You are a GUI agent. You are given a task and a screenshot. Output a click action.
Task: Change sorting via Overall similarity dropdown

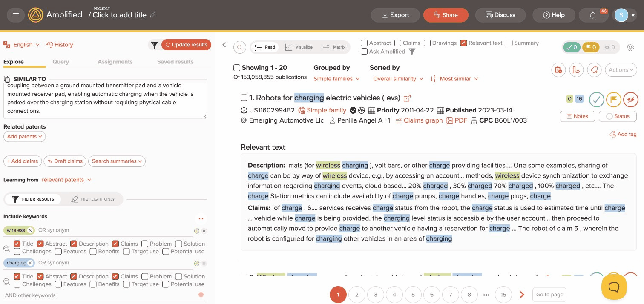(397, 79)
